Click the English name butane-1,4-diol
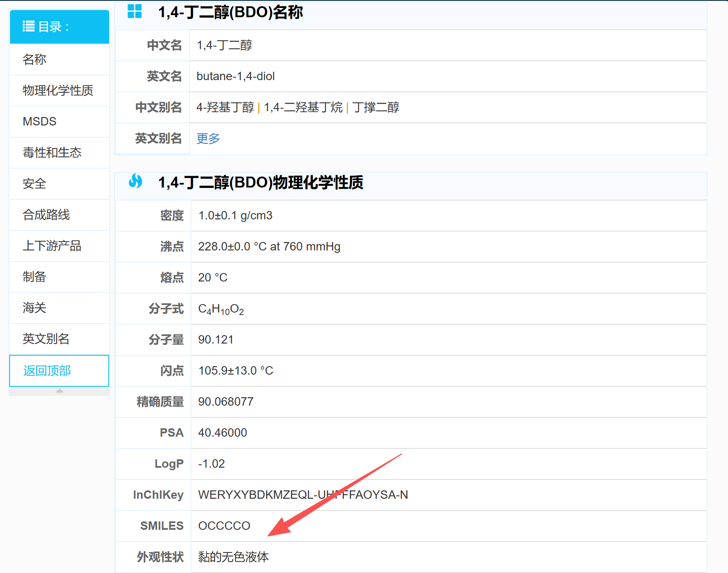728x573 pixels. (x=236, y=76)
